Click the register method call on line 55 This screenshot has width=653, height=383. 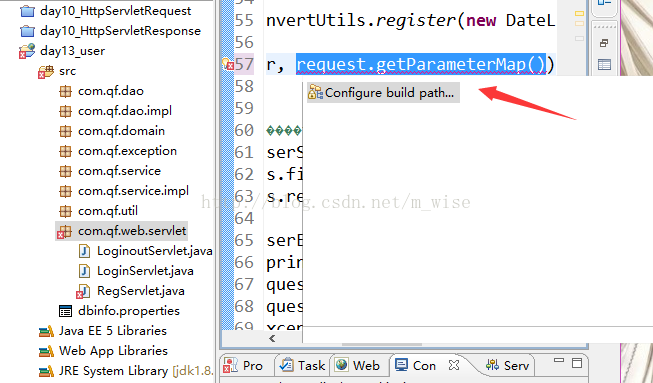pos(416,20)
